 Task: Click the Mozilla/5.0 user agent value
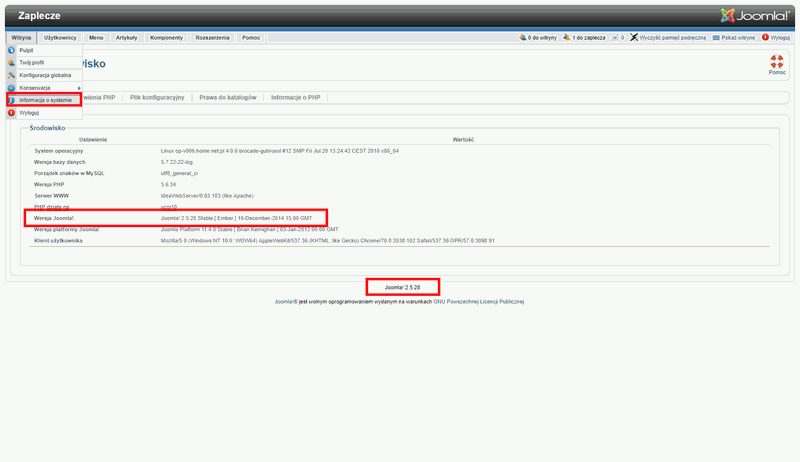[x=328, y=241]
